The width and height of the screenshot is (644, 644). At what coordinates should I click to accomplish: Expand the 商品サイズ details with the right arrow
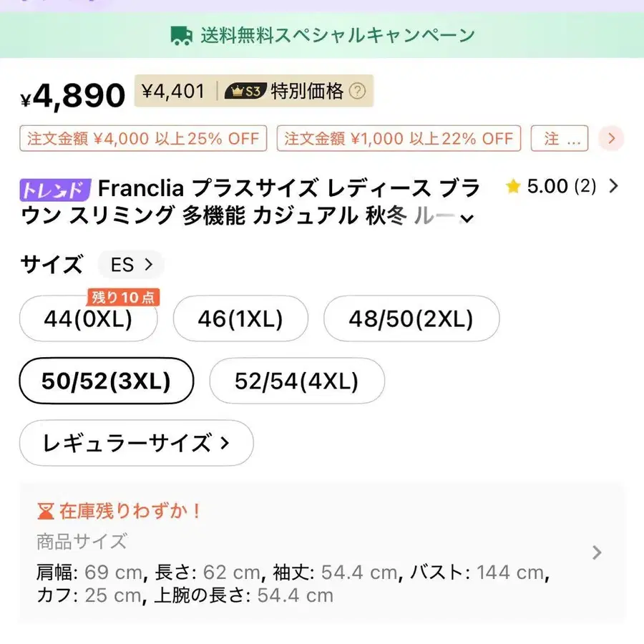pyautogui.click(x=597, y=552)
